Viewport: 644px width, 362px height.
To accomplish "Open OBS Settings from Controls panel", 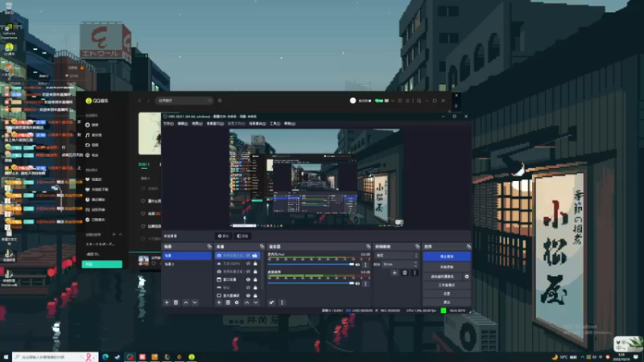I will (x=447, y=294).
